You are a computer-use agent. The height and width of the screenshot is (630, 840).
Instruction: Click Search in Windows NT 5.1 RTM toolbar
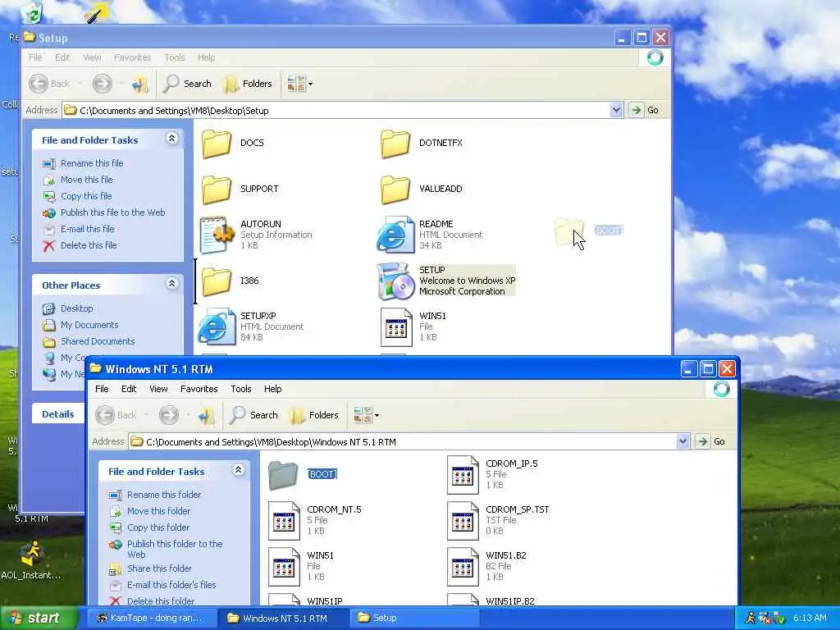click(253, 415)
